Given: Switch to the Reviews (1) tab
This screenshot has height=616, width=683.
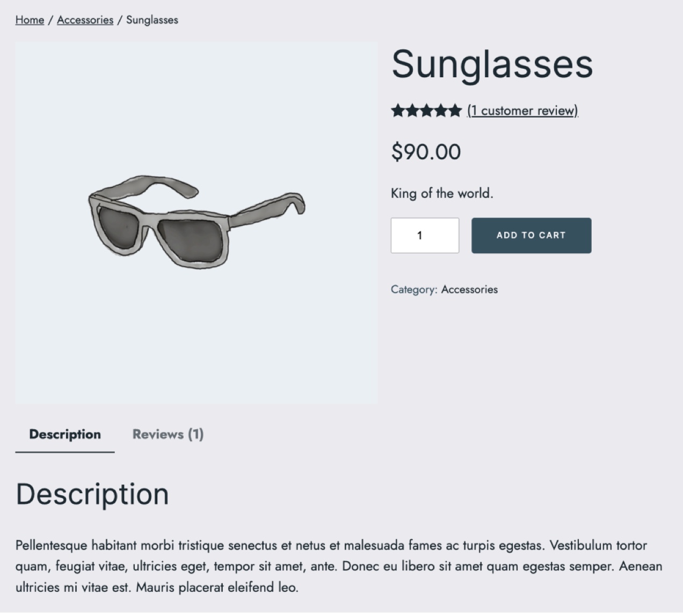Looking at the screenshot, I should (x=168, y=434).
